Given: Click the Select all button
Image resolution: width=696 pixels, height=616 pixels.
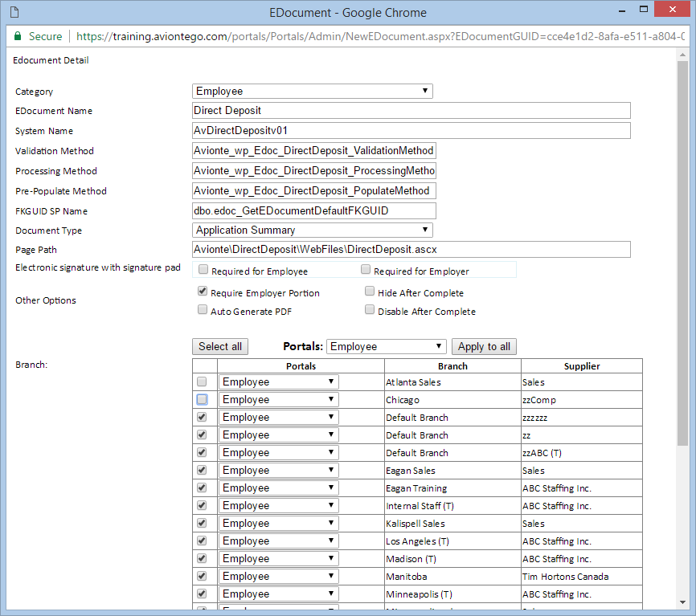Looking at the screenshot, I should pos(220,346).
